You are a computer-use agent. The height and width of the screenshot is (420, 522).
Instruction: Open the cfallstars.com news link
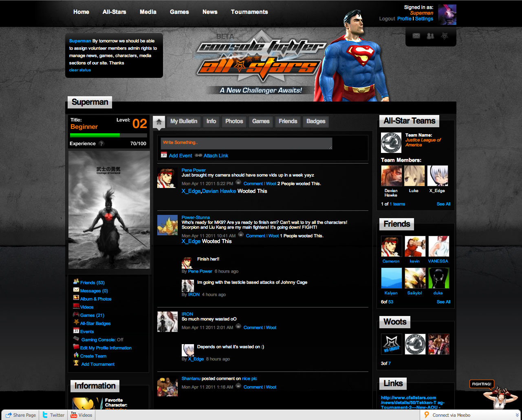(x=413, y=402)
